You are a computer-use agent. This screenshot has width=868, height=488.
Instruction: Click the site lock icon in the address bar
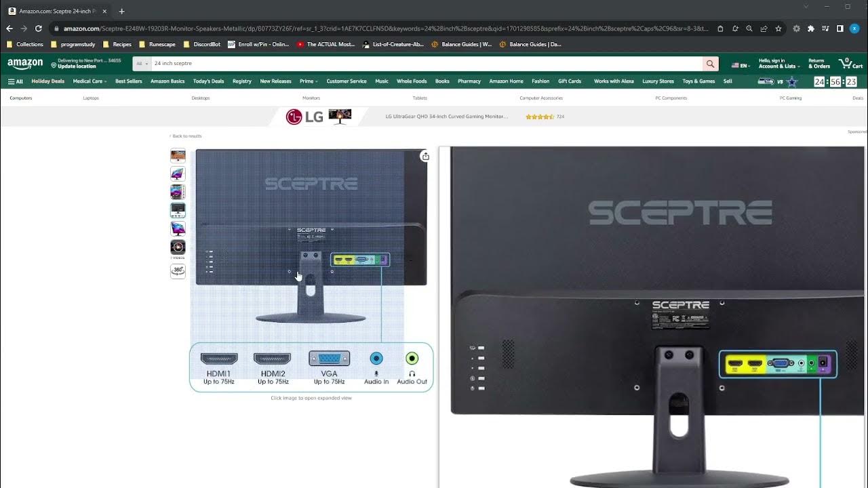(x=57, y=28)
